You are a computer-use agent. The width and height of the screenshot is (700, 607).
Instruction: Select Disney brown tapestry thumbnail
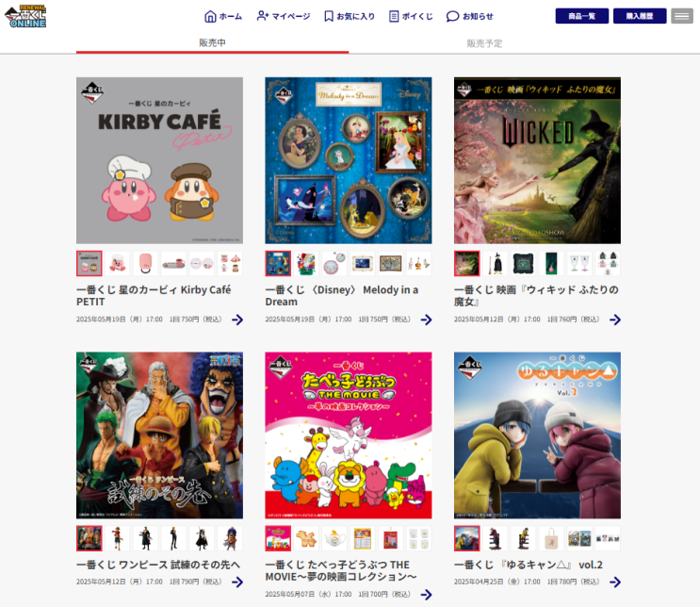click(x=391, y=264)
